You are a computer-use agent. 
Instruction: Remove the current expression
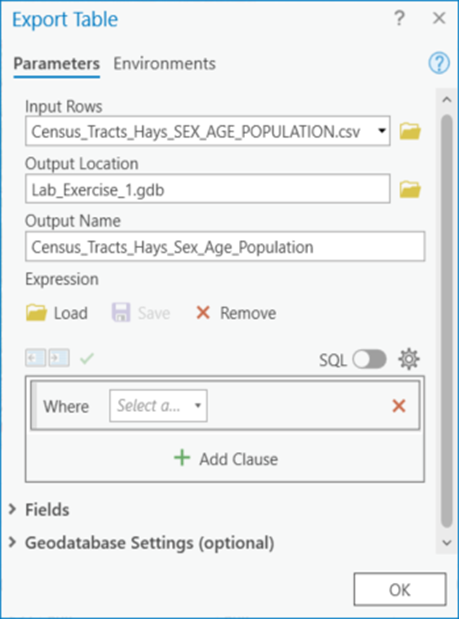click(x=236, y=313)
